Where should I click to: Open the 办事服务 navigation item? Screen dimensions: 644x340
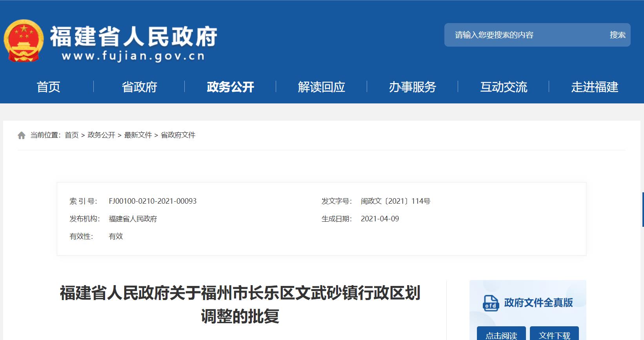tap(412, 87)
